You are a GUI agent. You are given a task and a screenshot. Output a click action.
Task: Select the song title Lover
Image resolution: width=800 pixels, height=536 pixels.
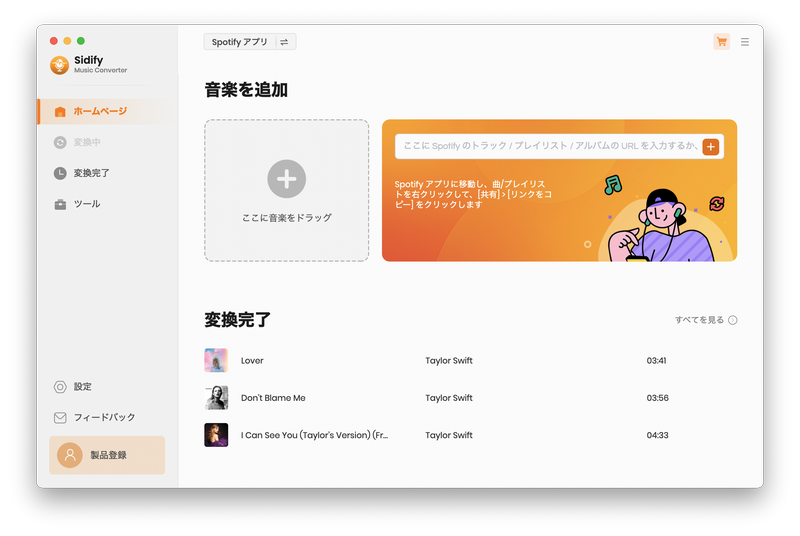coord(252,361)
